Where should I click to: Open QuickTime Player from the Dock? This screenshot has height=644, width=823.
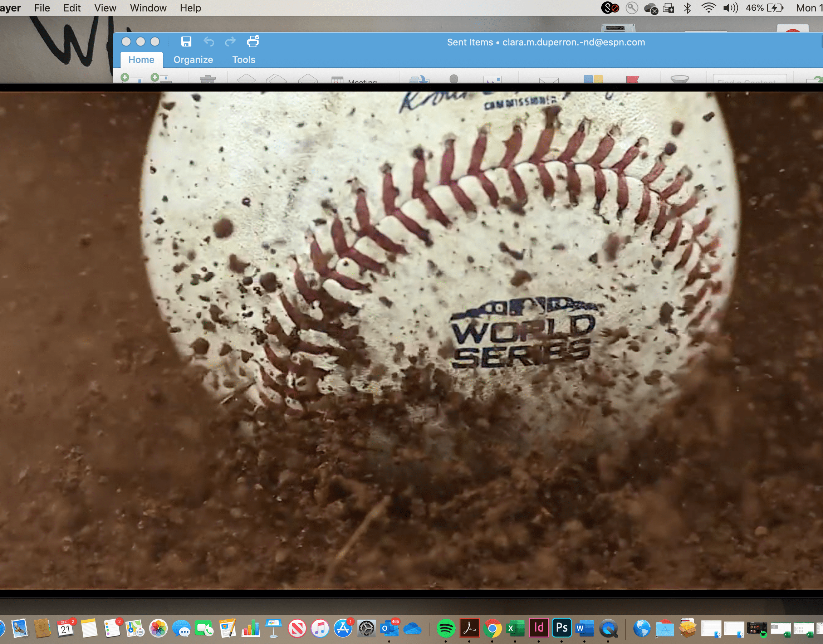coord(608,629)
